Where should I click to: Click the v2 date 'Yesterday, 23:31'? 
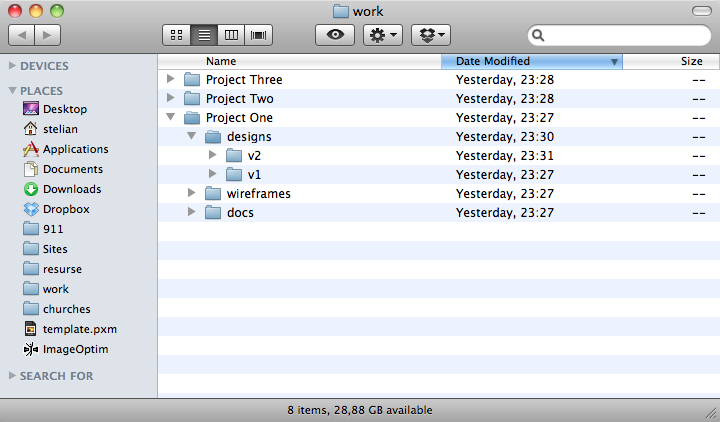click(x=505, y=156)
